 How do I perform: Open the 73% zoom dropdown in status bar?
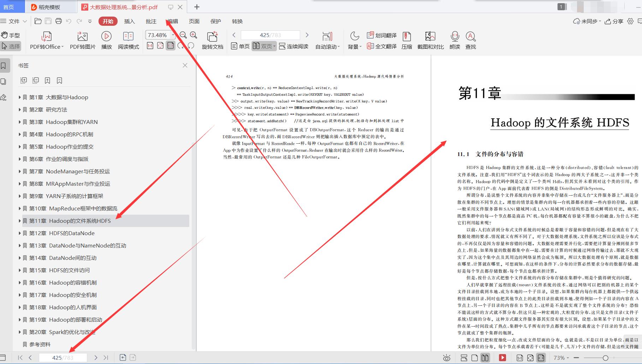561,358
